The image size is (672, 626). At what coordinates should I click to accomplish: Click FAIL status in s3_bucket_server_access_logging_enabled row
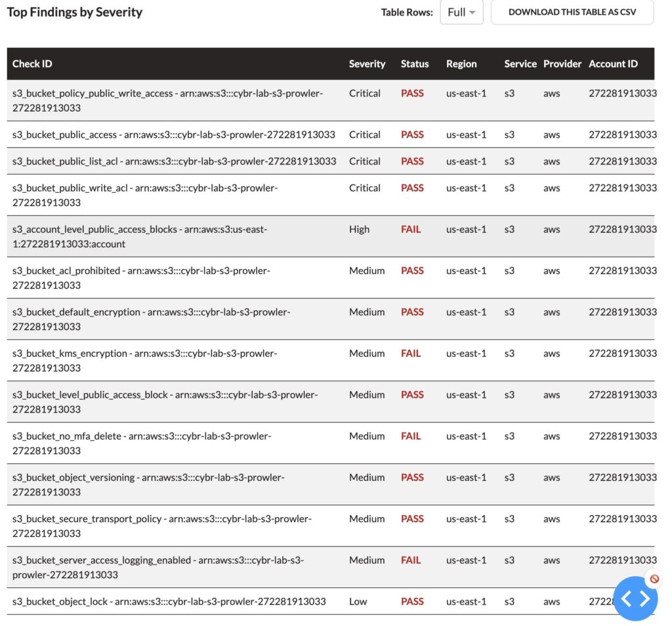[411, 560]
